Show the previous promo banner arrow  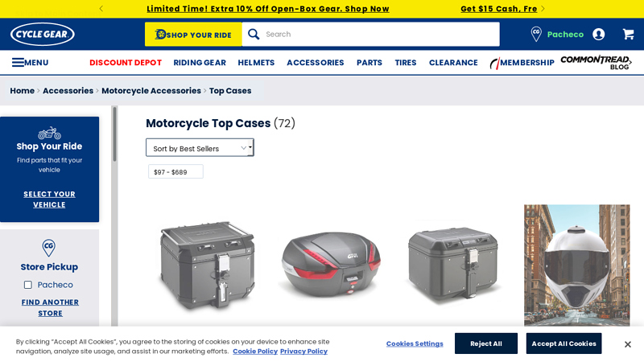click(101, 8)
